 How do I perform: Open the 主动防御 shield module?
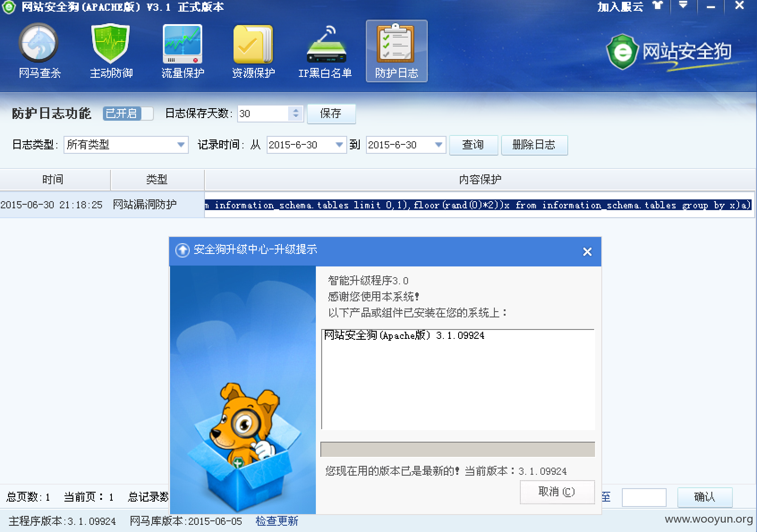111,51
